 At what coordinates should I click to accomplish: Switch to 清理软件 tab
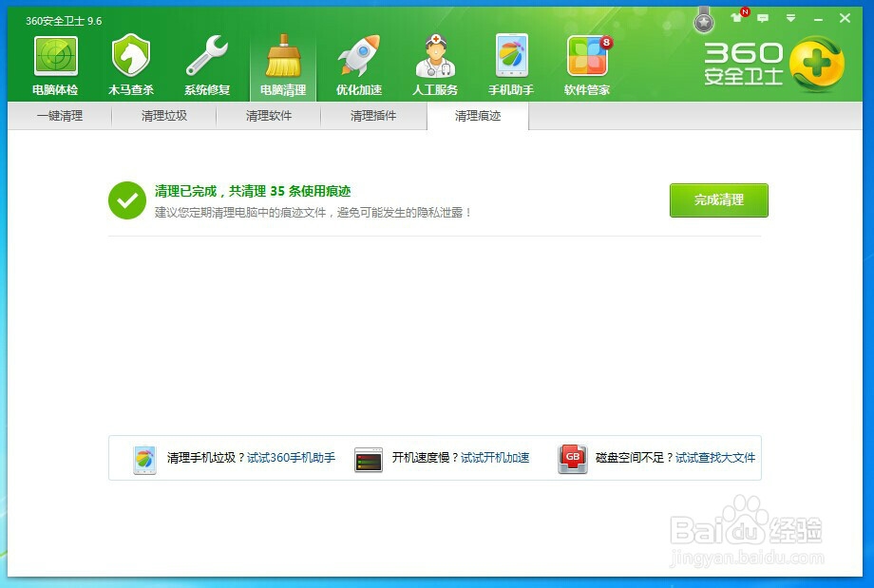click(x=269, y=116)
